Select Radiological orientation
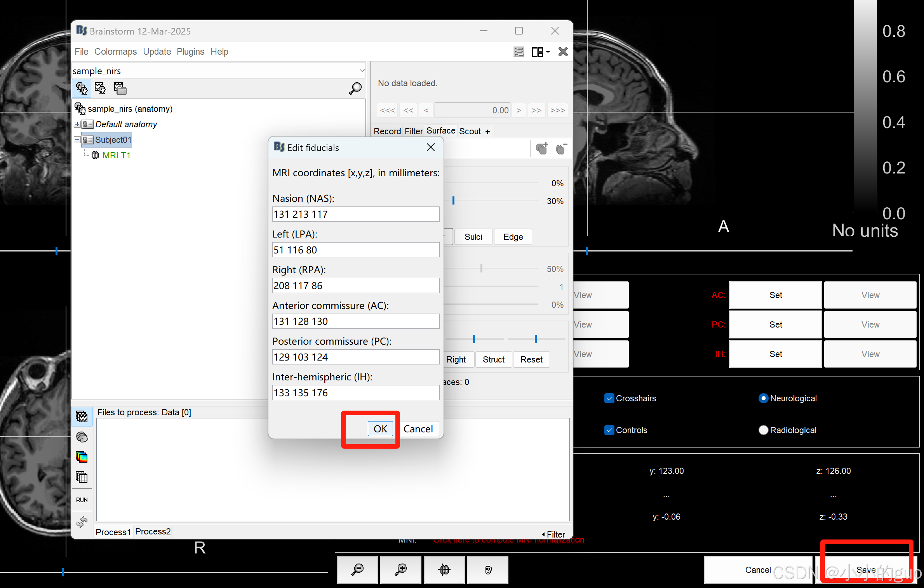Screen dimensions: 924x588 tap(763, 430)
